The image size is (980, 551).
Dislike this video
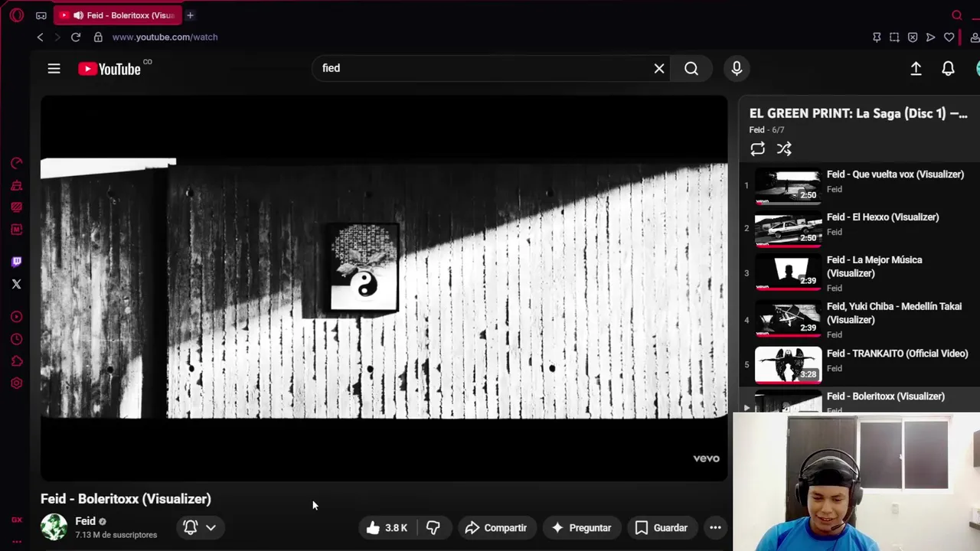point(433,527)
